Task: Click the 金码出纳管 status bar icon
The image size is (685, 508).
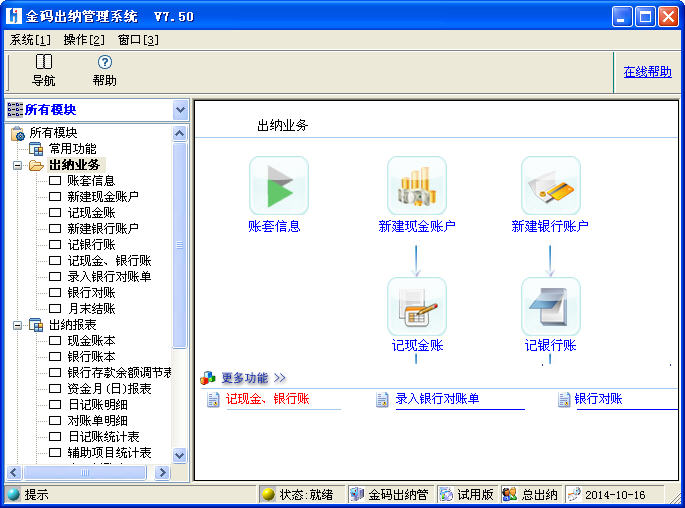Action: pos(357,494)
